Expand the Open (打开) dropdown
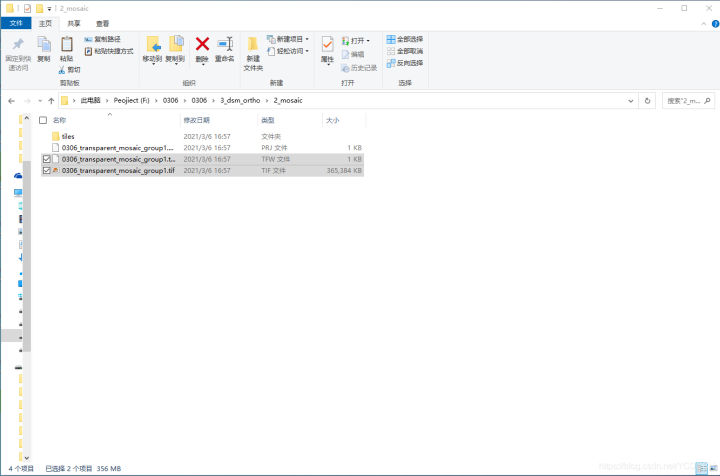 368,41
